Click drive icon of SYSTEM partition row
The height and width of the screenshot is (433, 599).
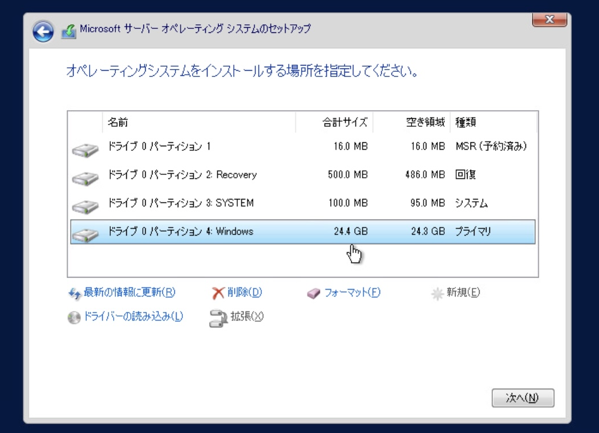pyautogui.click(x=85, y=206)
